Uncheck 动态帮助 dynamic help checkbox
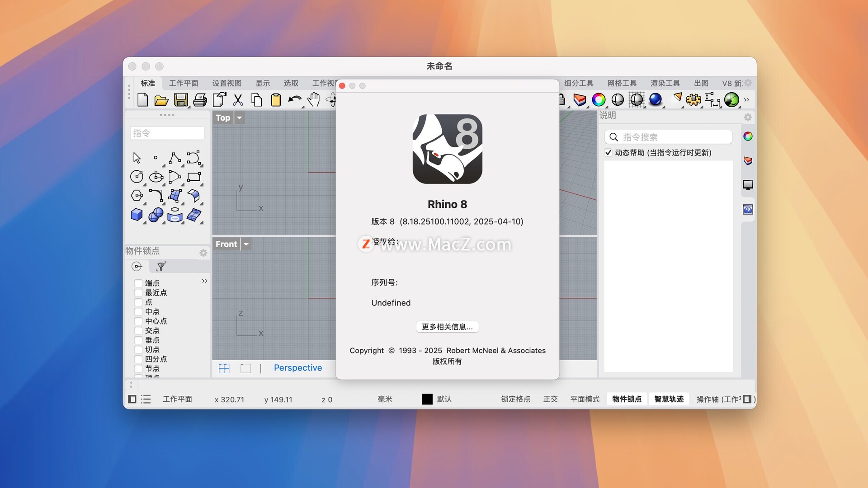868x488 pixels. (x=609, y=153)
